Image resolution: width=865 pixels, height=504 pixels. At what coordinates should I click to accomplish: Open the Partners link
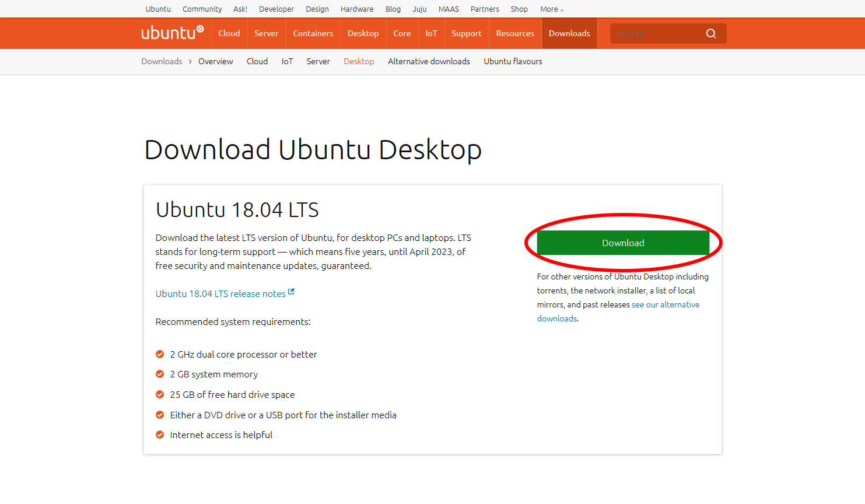point(485,9)
